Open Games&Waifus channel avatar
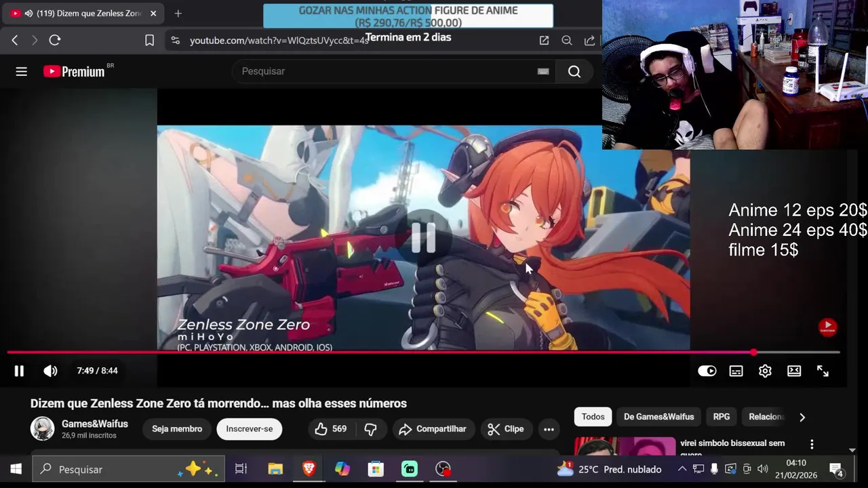 42,428
